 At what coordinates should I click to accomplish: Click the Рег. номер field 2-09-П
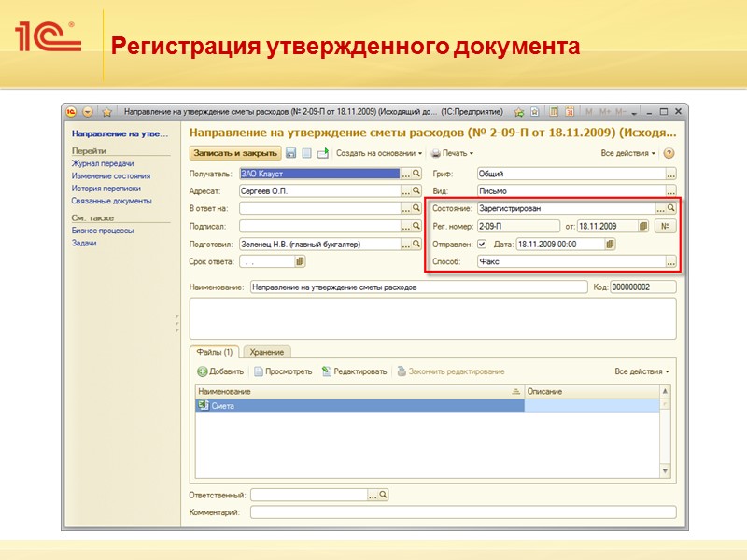(x=518, y=226)
